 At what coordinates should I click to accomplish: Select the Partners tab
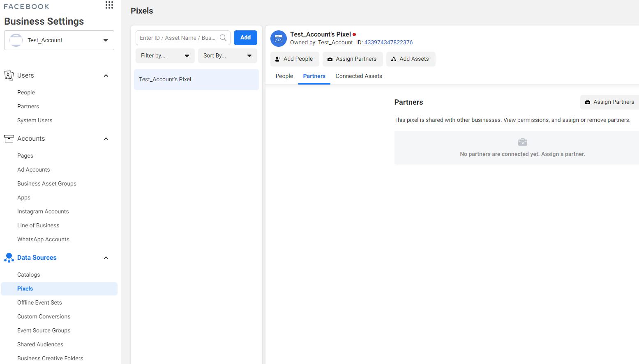[x=314, y=76]
